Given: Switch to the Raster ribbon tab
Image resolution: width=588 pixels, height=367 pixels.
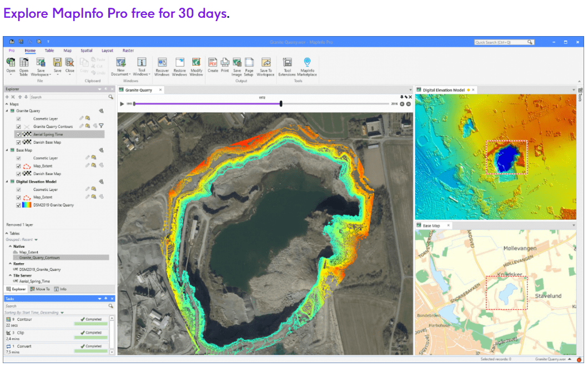Looking at the screenshot, I should (128, 51).
